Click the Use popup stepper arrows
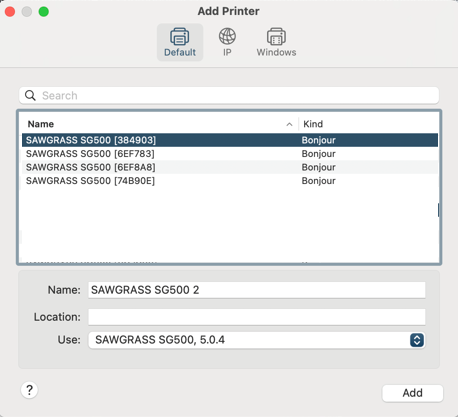The image size is (458, 417). [417, 340]
